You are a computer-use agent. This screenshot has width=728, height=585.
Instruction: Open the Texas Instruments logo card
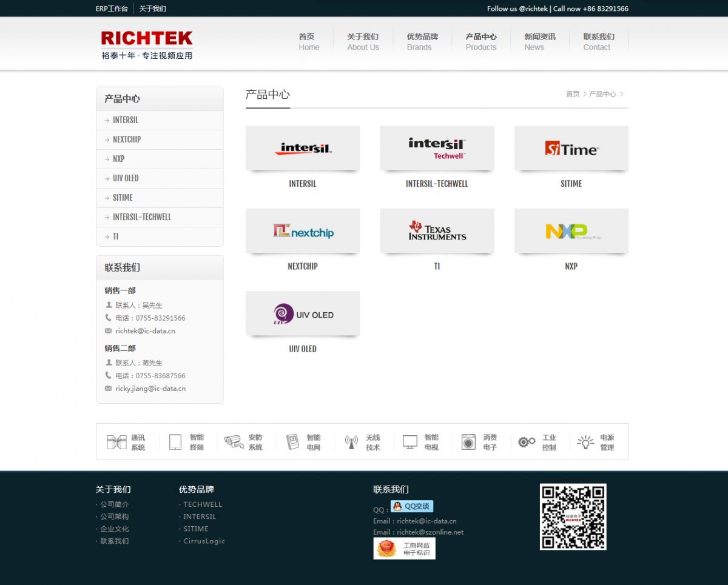tap(437, 231)
